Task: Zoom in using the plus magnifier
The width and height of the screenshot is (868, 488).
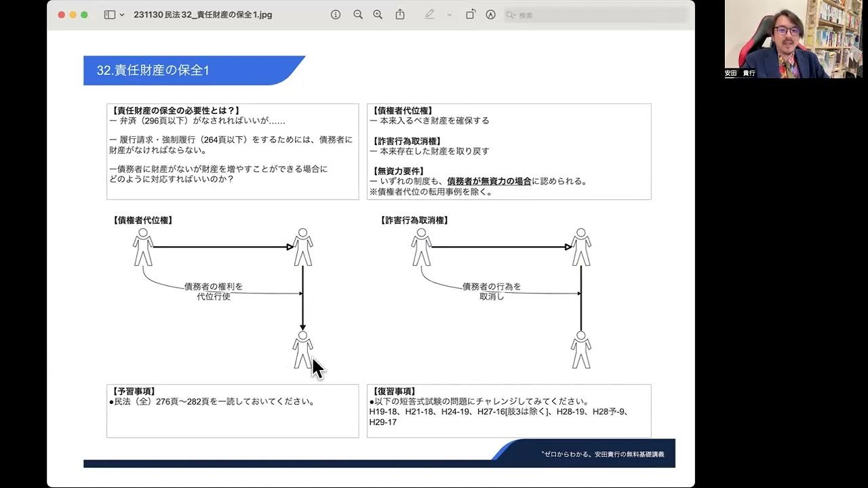Action: pos(378,15)
